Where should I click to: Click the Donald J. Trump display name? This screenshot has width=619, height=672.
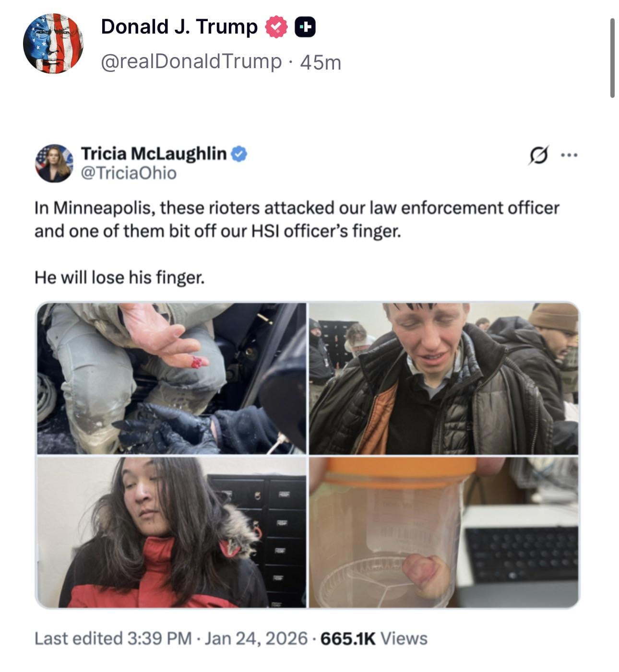(179, 27)
